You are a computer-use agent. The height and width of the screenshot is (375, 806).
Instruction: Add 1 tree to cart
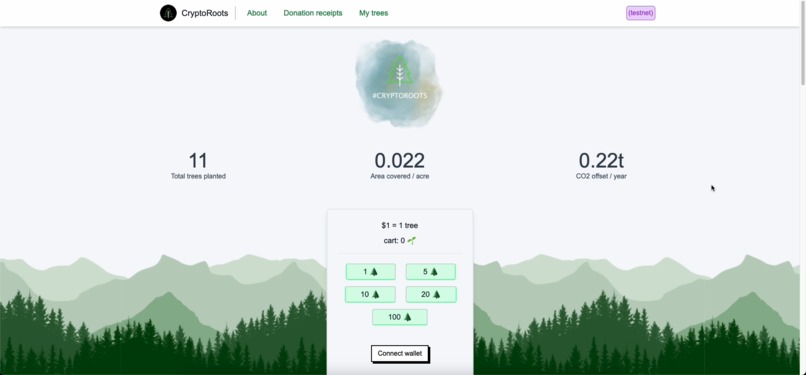(371, 272)
